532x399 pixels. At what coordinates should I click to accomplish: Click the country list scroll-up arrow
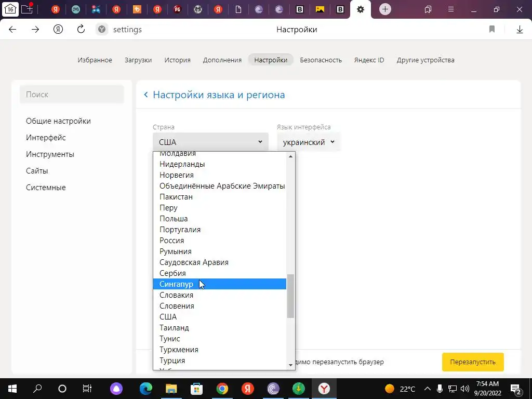(x=290, y=156)
